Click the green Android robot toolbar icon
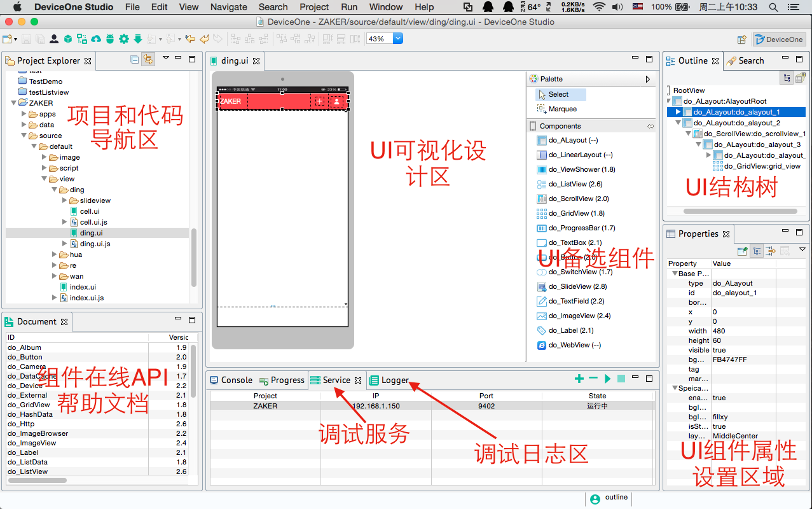The height and width of the screenshot is (509, 812). [x=110, y=39]
